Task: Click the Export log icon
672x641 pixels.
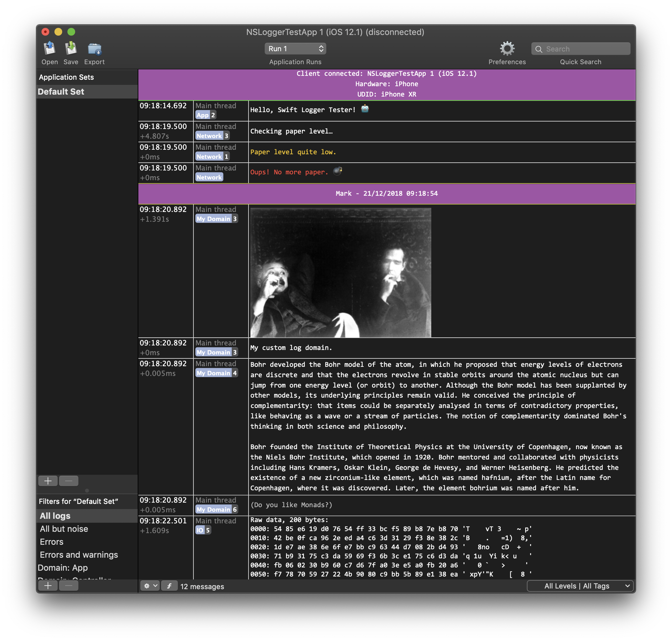Action: (x=94, y=49)
